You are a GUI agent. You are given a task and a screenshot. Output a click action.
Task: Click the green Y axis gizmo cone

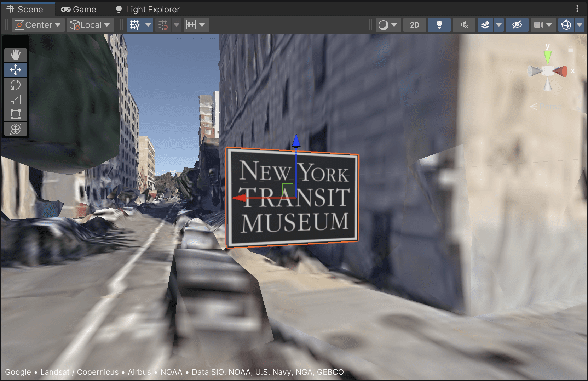click(548, 57)
